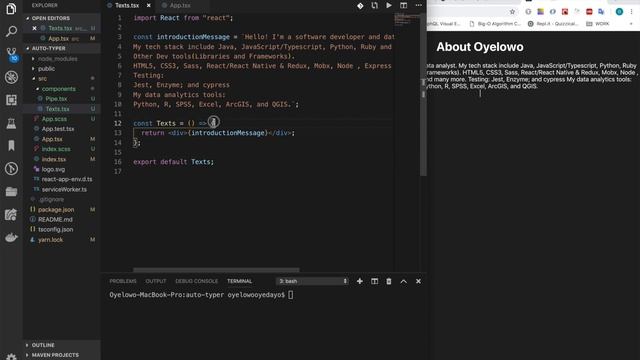The height and width of the screenshot is (360, 640).
Task: Kill terminal with trash icon
Action: (x=389, y=281)
